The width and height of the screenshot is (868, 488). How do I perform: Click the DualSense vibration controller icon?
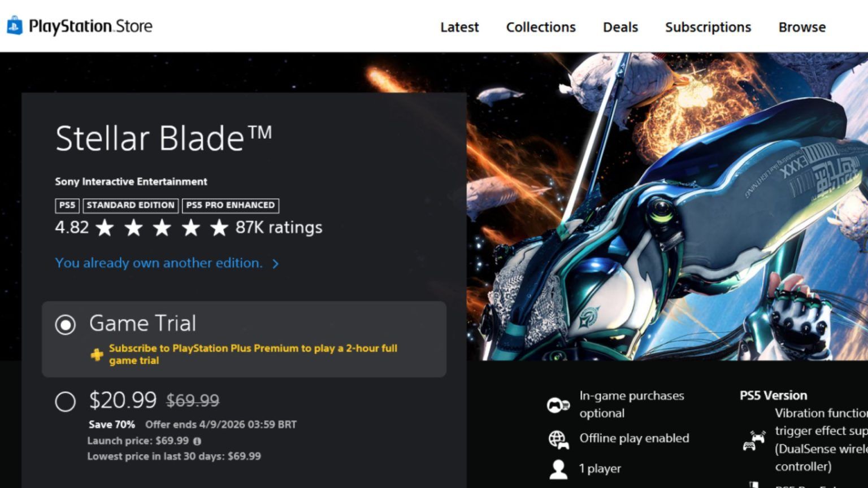click(x=753, y=441)
